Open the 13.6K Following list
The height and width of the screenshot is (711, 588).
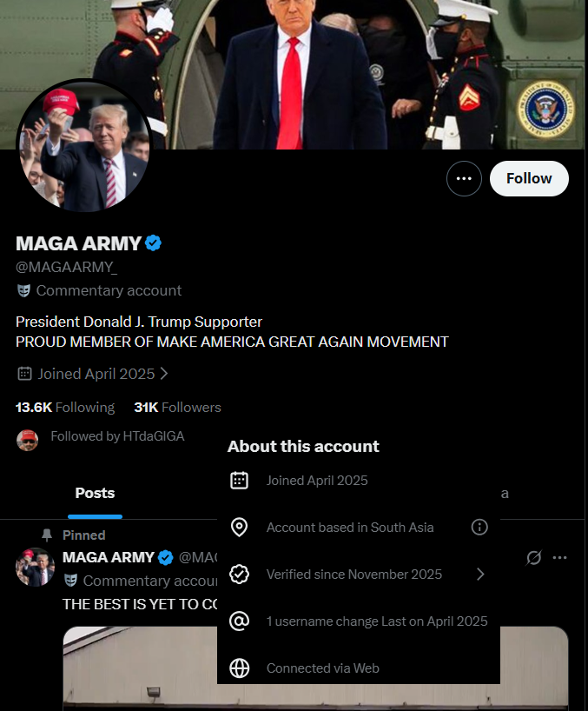click(65, 407)
